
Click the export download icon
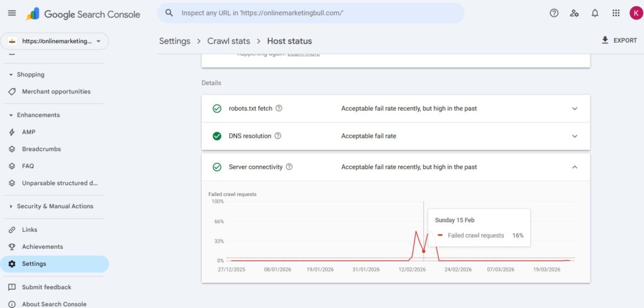(605, 40)
